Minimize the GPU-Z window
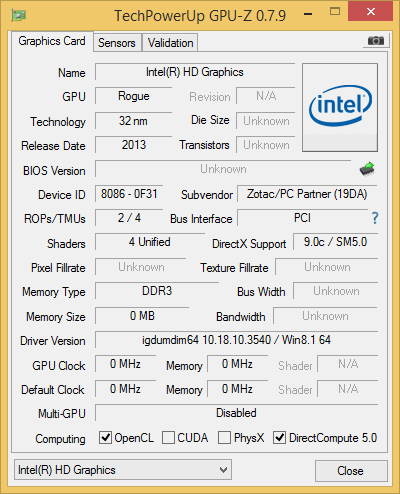 pyautogui.click(x=308, y=14)
